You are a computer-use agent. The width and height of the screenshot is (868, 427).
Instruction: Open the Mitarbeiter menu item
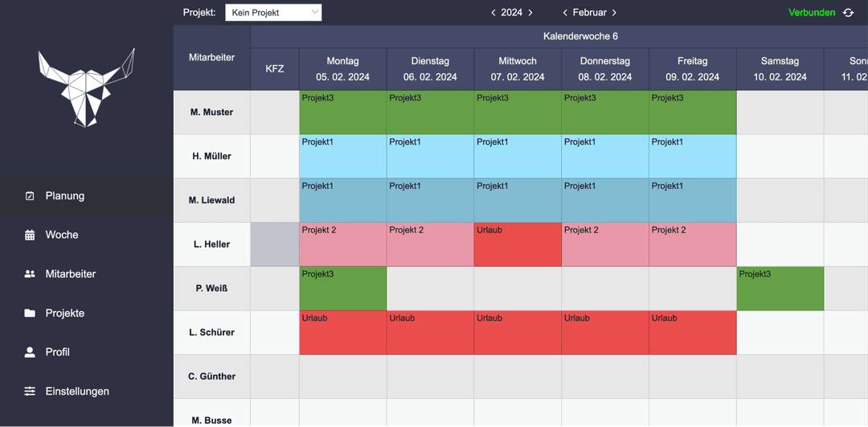click(86, 274)
